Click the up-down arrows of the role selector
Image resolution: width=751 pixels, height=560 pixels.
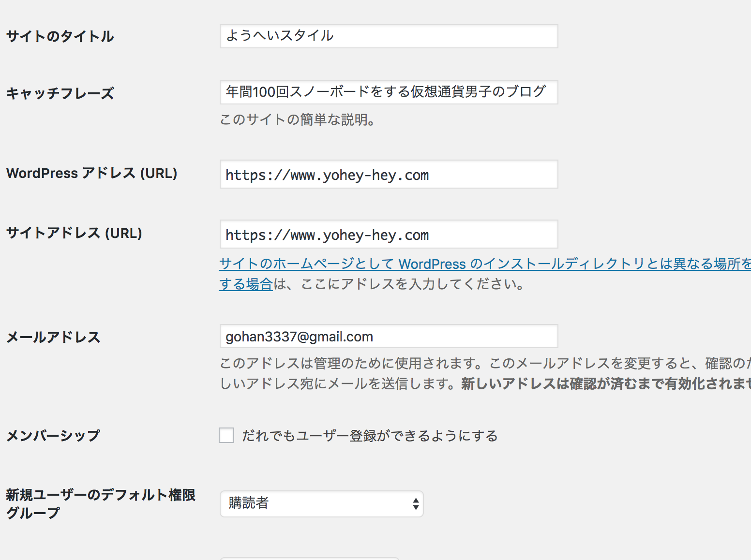click(416, 504)
